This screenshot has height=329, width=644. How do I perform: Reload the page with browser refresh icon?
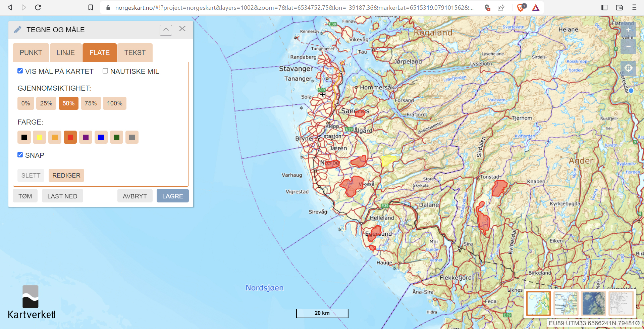[38, 7]
